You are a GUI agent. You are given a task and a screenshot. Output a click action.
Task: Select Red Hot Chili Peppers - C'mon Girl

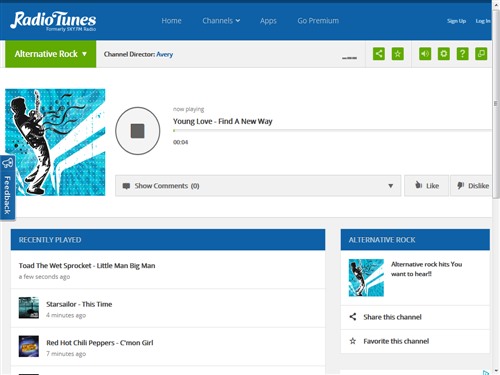[x=100, y=343]
